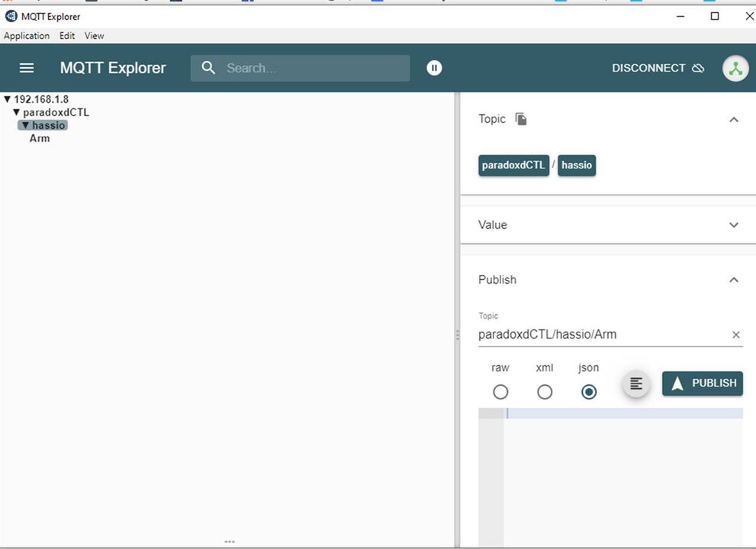This screenshot has height=549, width=756.
Task: Click the MQTT Explorer header title
Action: click(113, 68)
